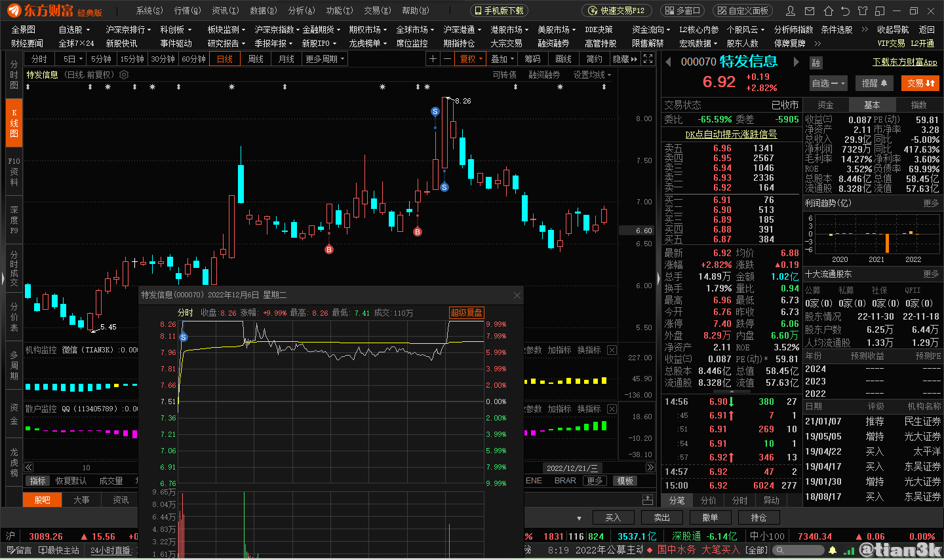Close the intraday popup window
The height and width of the screenshot is (560, 944).
pyautogui.click(x=517, y=295)
